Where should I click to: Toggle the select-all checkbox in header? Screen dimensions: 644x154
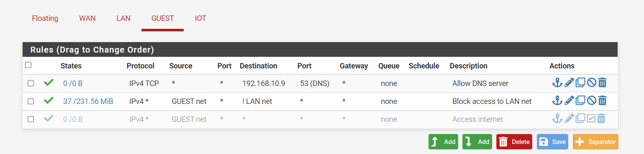[x=28, y=65]
